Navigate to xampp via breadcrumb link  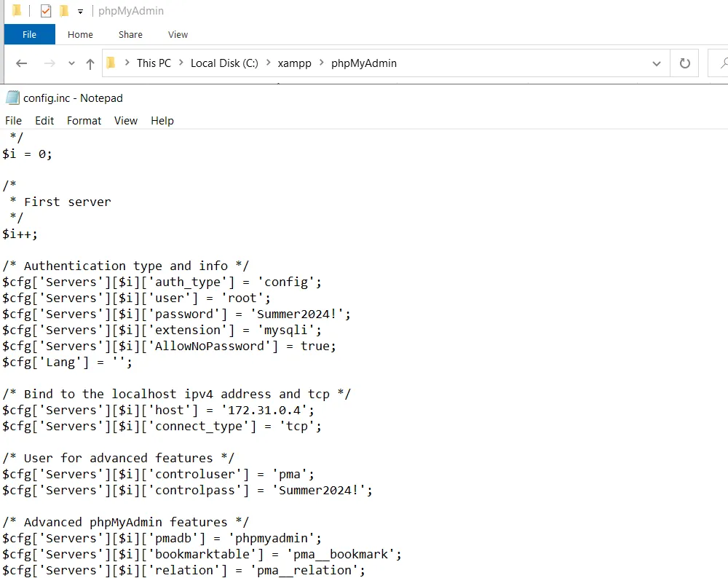[294, 63]
